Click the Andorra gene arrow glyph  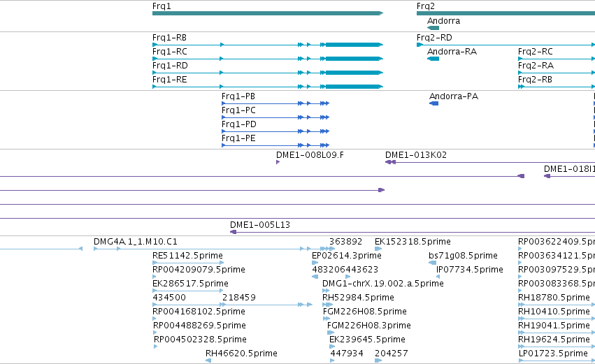click(x=433, y=28)
